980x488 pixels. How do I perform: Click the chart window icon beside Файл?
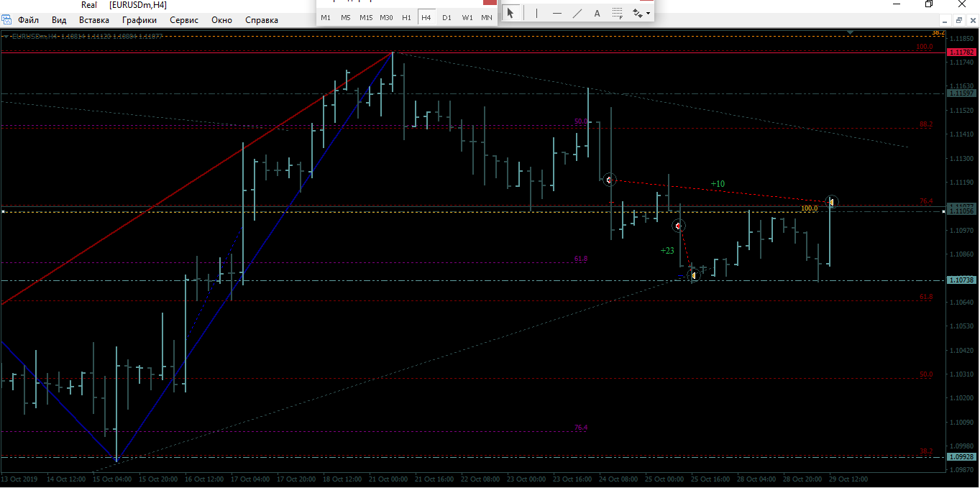click(x=6, y=20)
